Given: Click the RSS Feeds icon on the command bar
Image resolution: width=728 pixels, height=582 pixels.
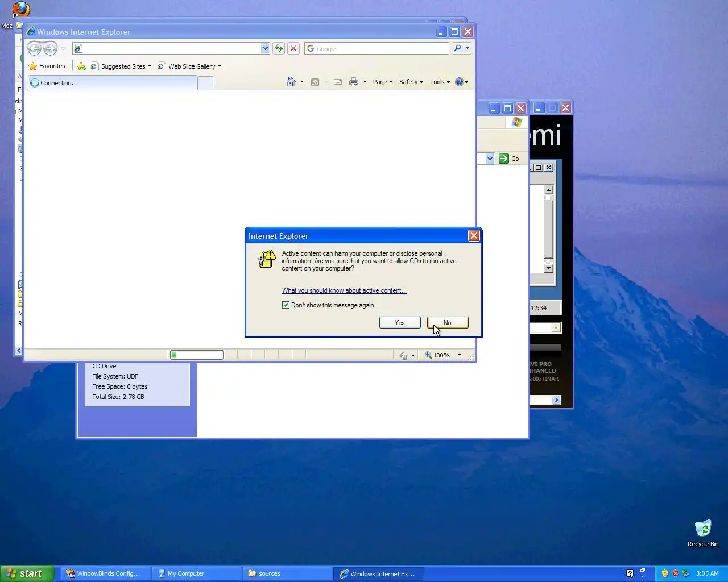Looking at the screenshot, I should click(315, 82).
